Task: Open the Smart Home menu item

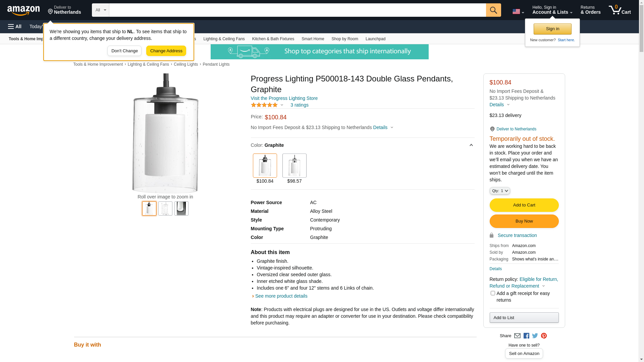Action: point(313,39)
